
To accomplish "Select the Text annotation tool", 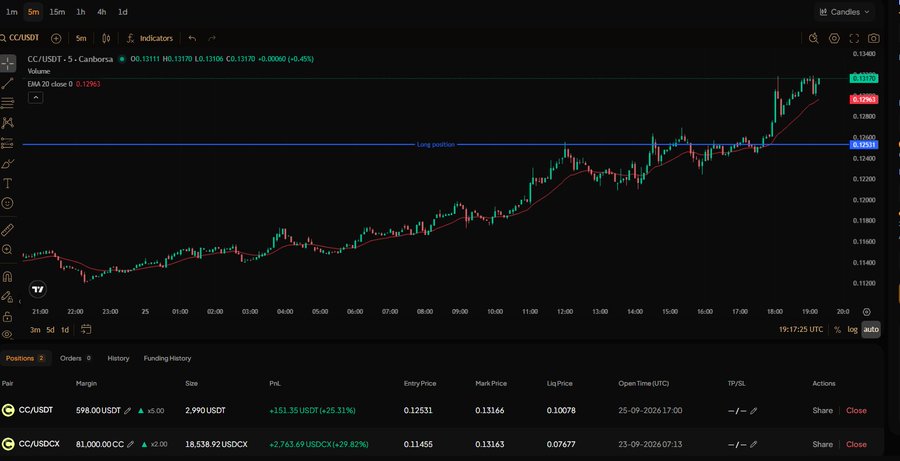I will coord(7,183).
